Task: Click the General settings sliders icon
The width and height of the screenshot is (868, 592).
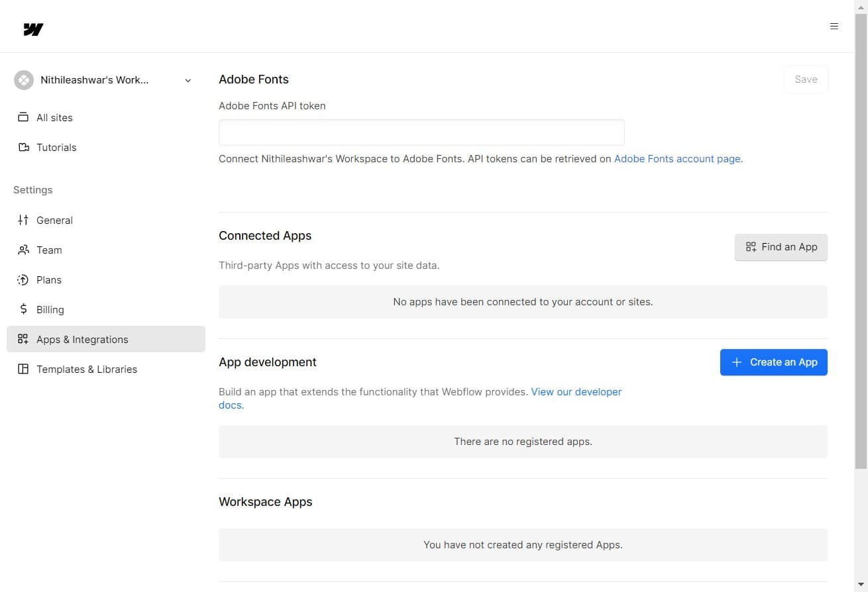Action: (x=23, y=220)
